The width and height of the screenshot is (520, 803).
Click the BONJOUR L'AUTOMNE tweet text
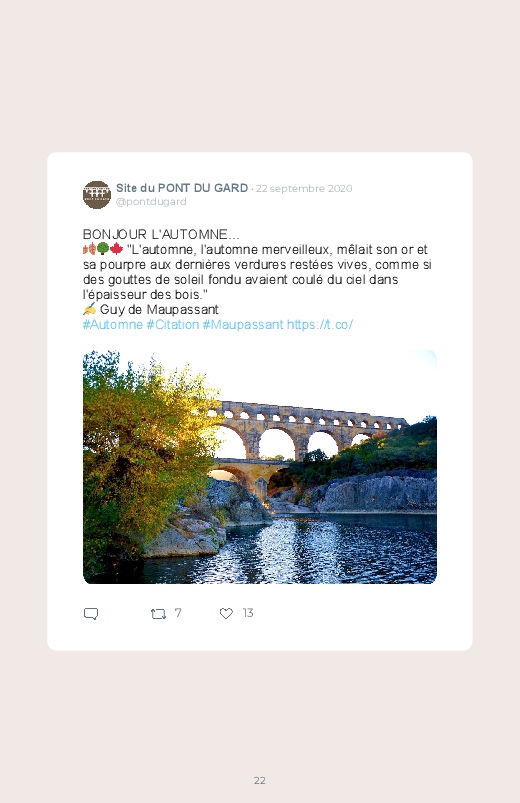[x=161, y=235]
